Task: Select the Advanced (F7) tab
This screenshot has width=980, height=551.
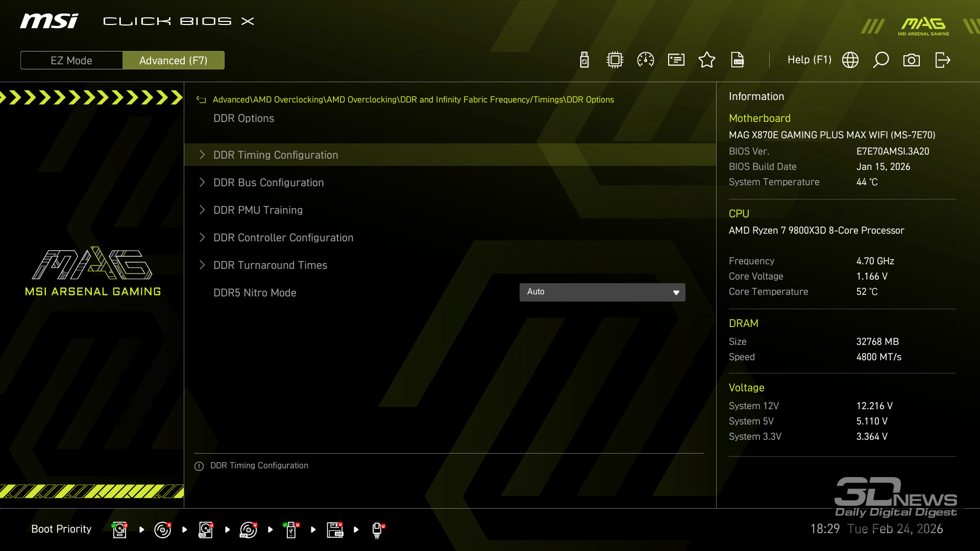Action: [x=174, y=60]
